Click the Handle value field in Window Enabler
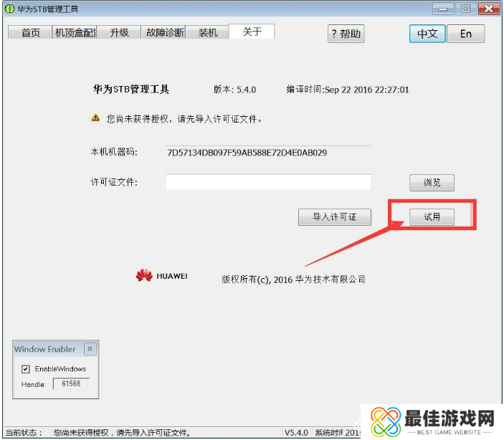 coord(70,385)
